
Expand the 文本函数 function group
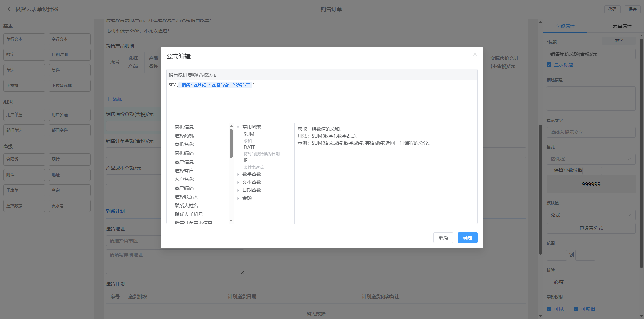[238, 182]
